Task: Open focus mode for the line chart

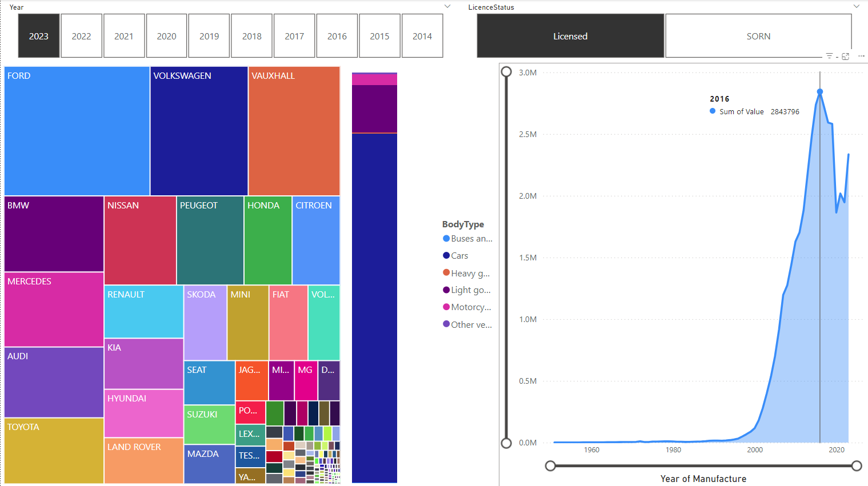Action: click(x=846, y=56)
